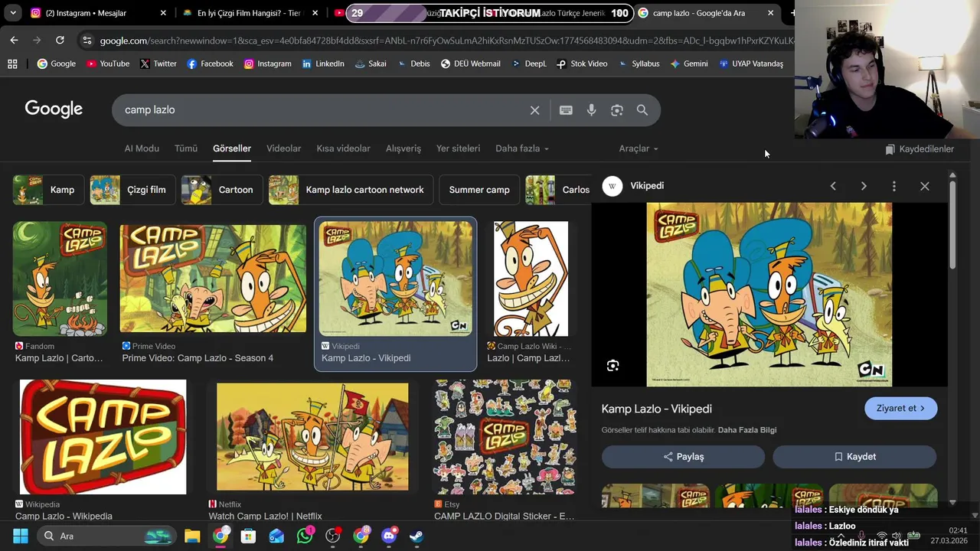This screenshot has height=551, width=980.
Task: Switch to Kısa videolar tab
Action: [x=343, y=148]
